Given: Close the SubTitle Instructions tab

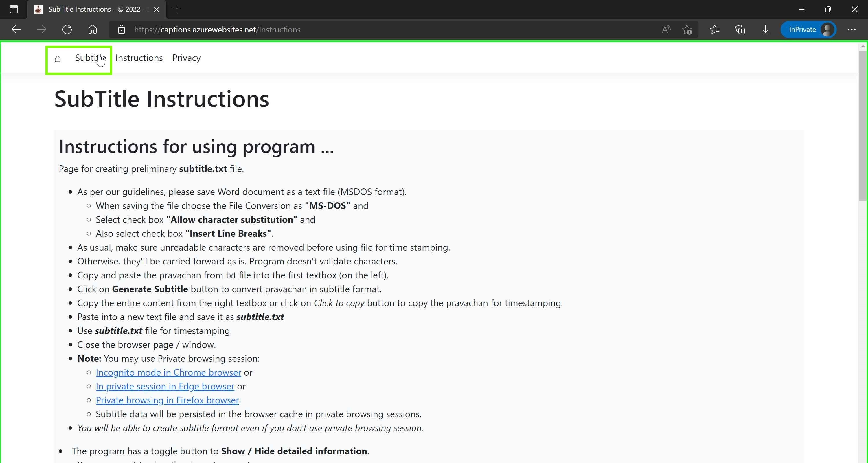Looking at the screenshot, I should [156, 10].
